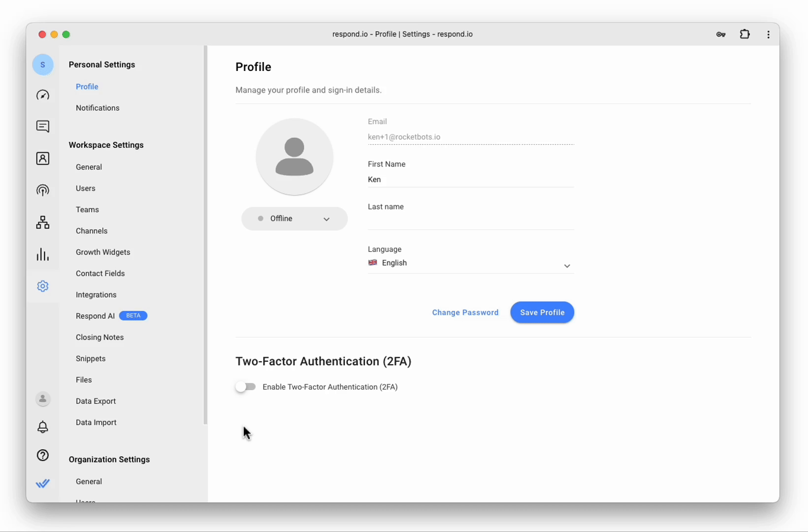Click the Last name input field
Screen dimensions: 808x532
coord(471,222)
